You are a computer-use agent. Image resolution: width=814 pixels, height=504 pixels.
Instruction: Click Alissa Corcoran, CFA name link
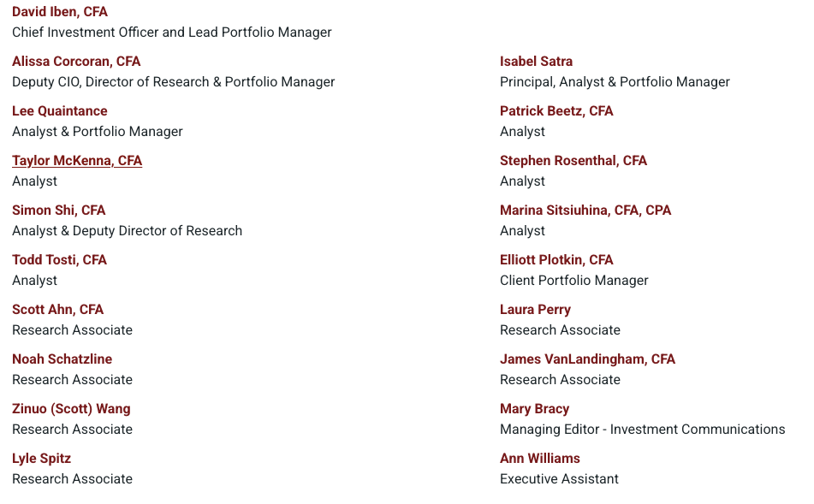tap(76, 62)
